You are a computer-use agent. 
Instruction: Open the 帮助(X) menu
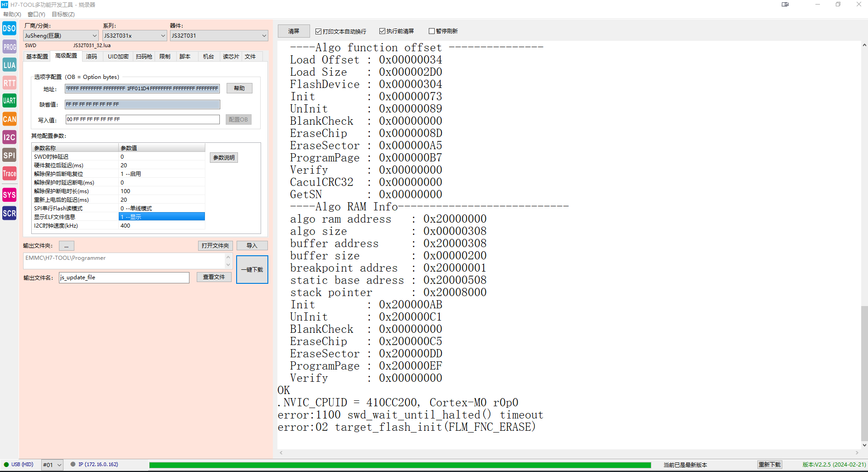coord(12,15)
